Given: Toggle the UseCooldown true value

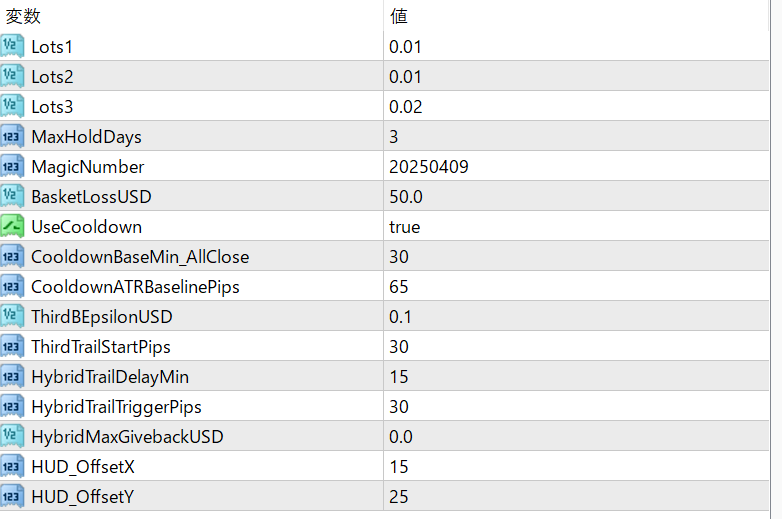Looking at the screenshot, I should [x=405, y=227].
